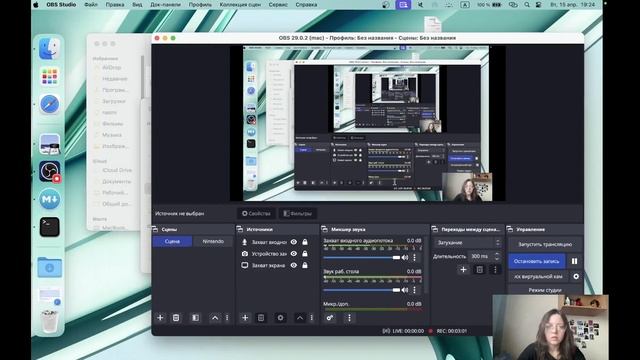The image size is (640, 360).
Task: Open options dots for Звук раб. стола
Action: 414,290
